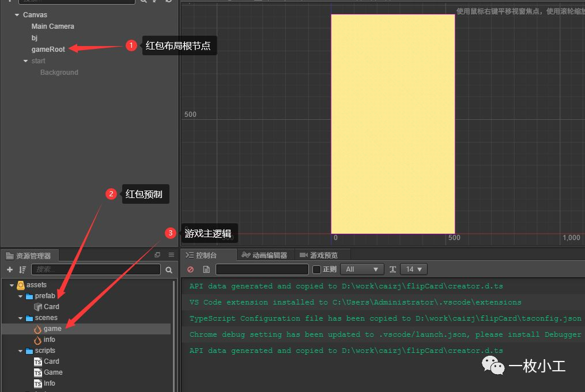Select the Game script file name
Image resolution: width=585 pixels, height=392 pixels.
(53, 372)
